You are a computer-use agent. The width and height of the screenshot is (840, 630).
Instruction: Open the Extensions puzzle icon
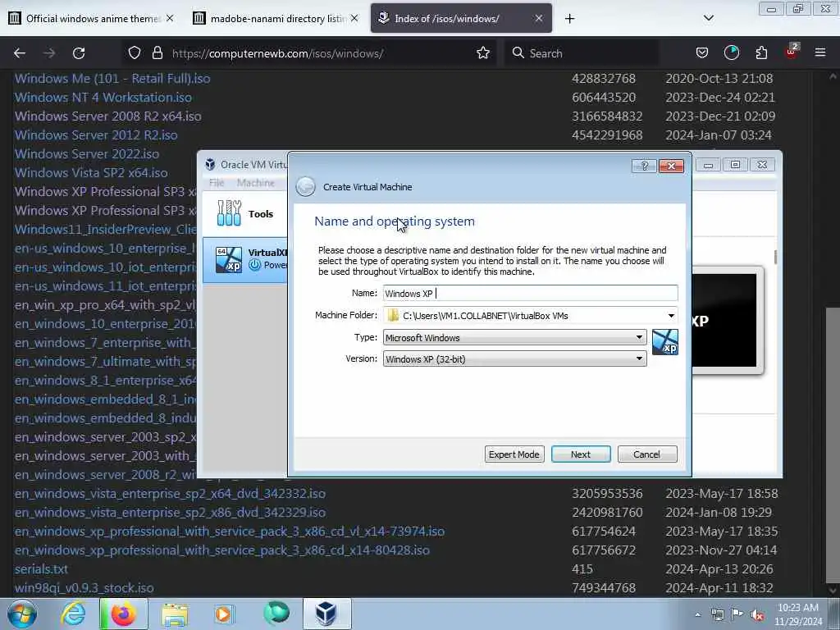point(761,52)
